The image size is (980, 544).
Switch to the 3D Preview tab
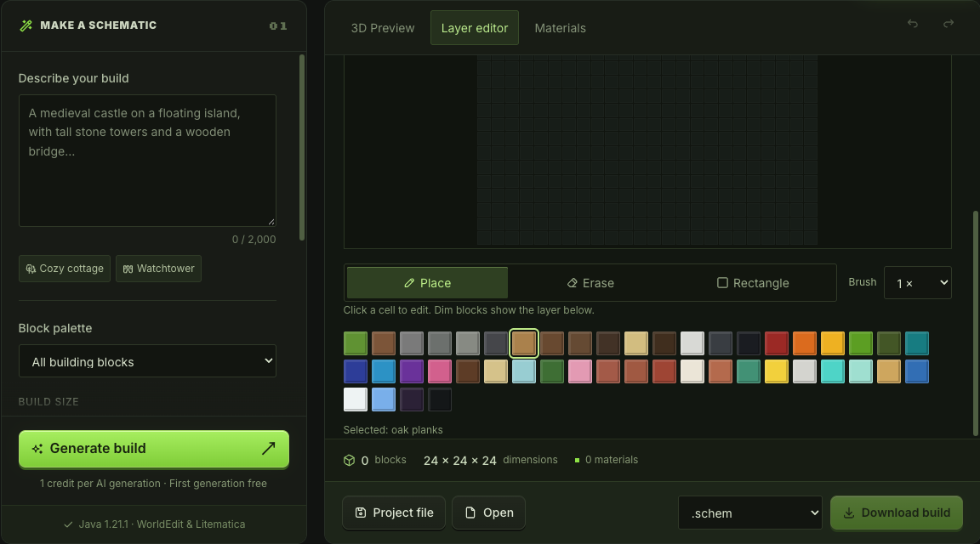click(383, 28)
